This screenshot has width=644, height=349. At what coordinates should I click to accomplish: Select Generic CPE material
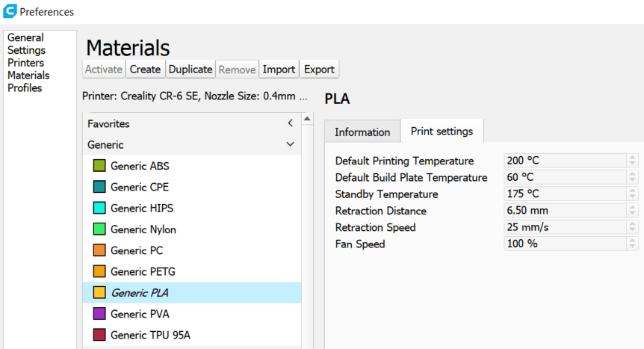[x=192, y=187]
